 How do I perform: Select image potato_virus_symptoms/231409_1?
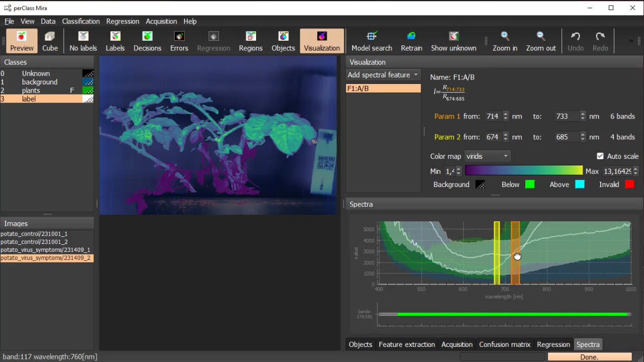point(47,250)
